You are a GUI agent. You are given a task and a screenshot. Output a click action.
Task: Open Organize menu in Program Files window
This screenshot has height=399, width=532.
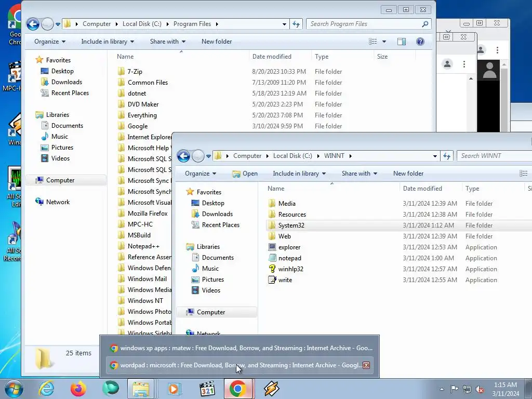[x=50, y=42]
